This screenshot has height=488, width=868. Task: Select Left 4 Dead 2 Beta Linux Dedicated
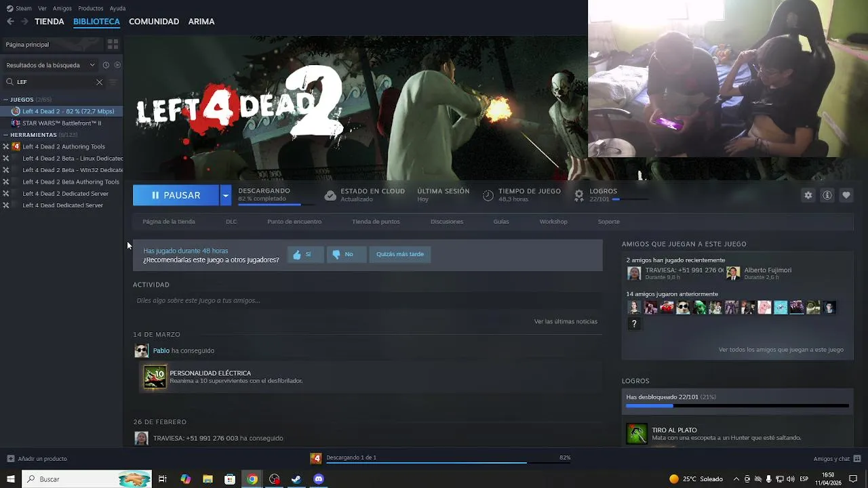pos(62,159)
